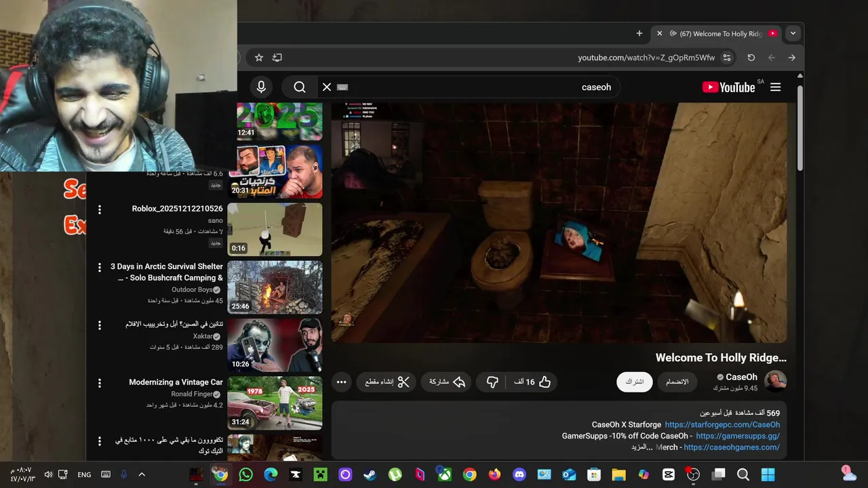Screen dimensions: 868x488
Task: Open the CaseOh channel name link
Action: coord(741,377)
